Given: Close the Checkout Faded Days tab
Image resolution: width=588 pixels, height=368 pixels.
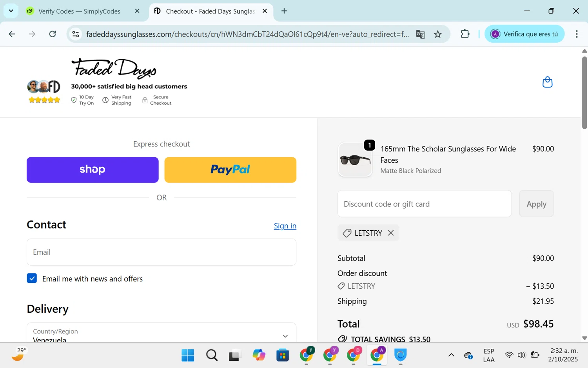Looking at the screenshot, I should (265, 11).
